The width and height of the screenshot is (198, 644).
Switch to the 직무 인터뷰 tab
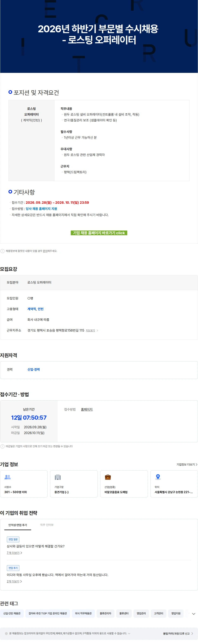(x=47, y=525)
